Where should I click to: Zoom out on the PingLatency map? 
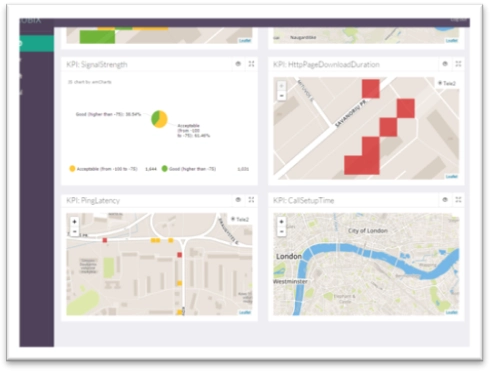(x=75, y=231)
